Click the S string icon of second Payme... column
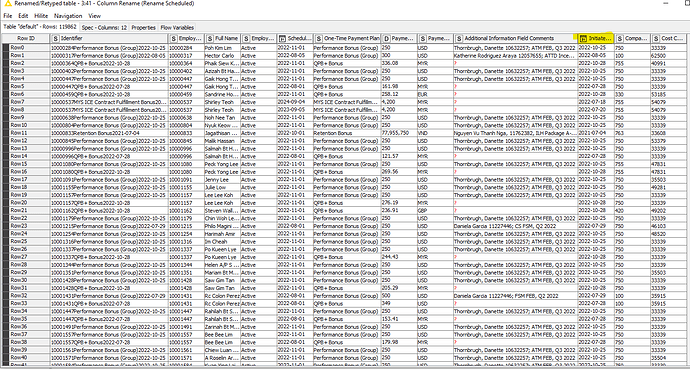 (x=423, y=39)
